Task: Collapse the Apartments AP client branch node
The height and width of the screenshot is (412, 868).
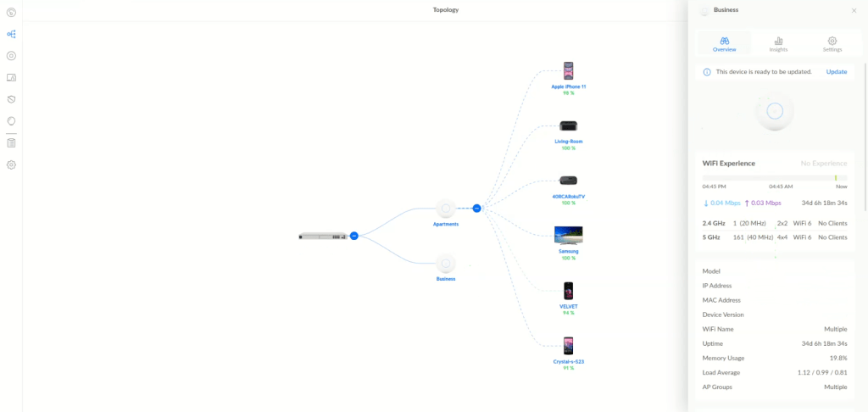Action: pyautogui.click(x=476, y=208)
